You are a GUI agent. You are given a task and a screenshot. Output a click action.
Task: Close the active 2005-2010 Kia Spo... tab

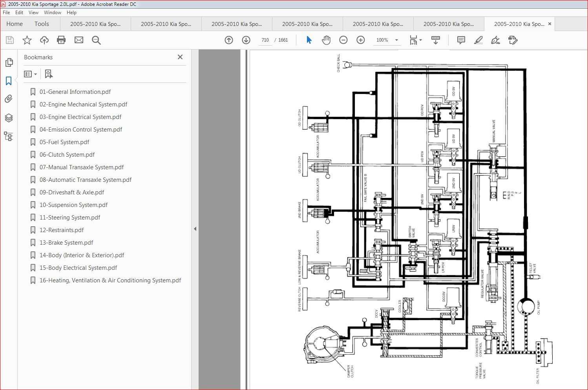pos(550,24)
